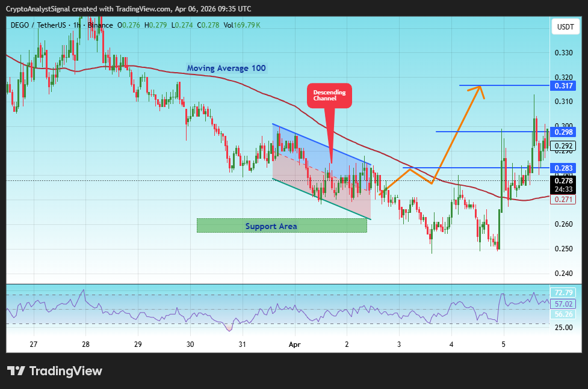Click the 0.240 price axis label

click(x=563, y=274)
